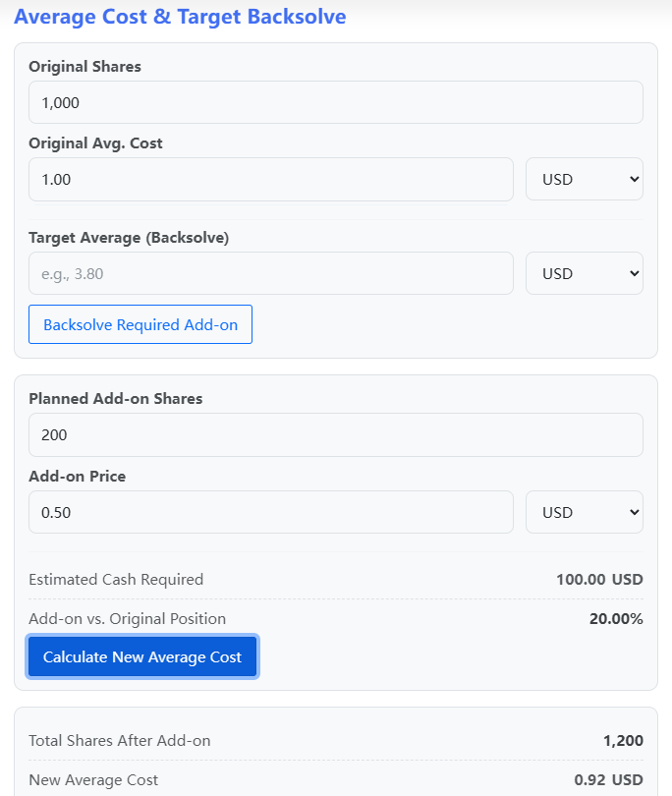Viewport: 672px width, 796px height.
Task: Click the 100.00 USD estimated cash value
Action: 599,580
